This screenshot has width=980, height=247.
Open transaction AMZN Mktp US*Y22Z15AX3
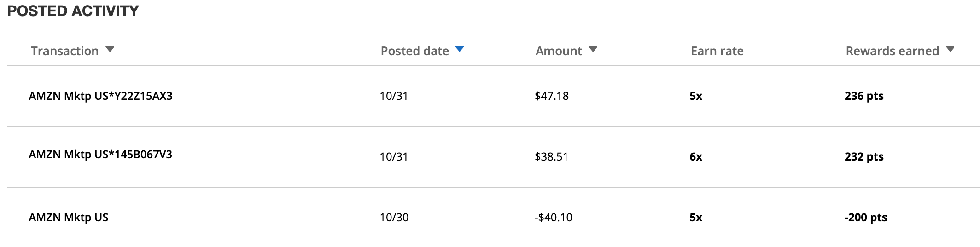click(x=100, y=96)
